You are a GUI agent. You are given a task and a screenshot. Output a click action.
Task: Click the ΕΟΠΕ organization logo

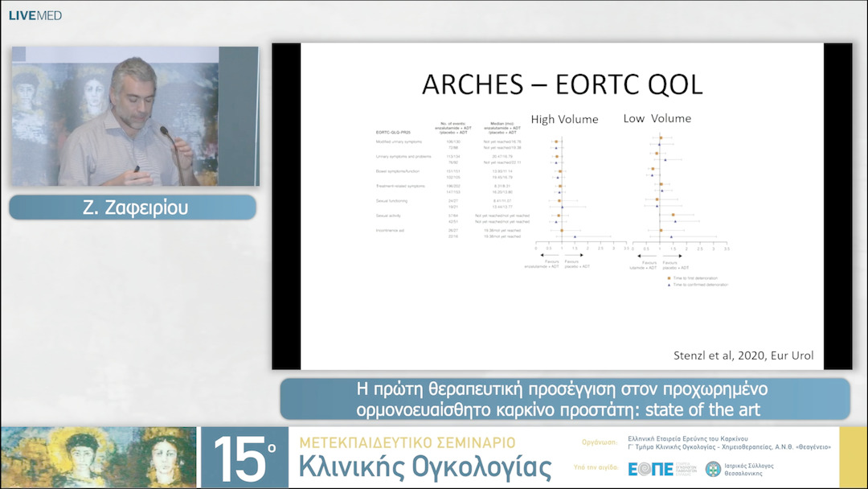(650, 469)
